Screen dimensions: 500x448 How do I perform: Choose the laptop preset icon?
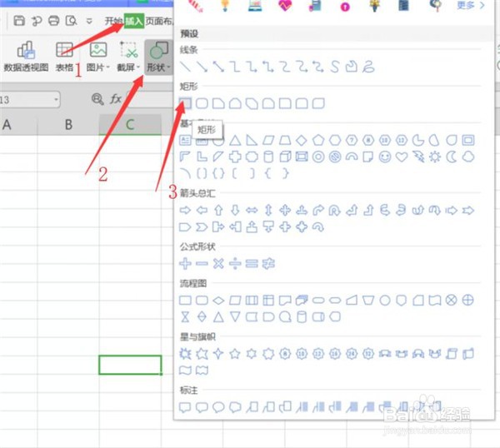pyautogui.click(x=255, y=6)
